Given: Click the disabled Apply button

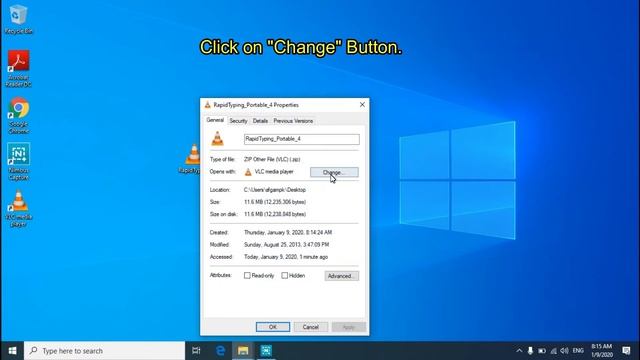Looking at the screenshot, I should pos(349,327).
